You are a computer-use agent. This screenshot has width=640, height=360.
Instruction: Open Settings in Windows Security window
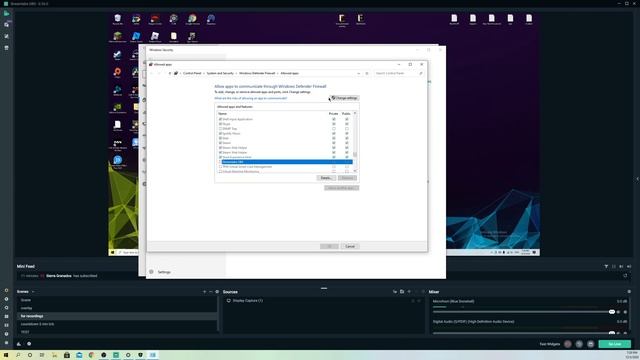tap(164, 272)
